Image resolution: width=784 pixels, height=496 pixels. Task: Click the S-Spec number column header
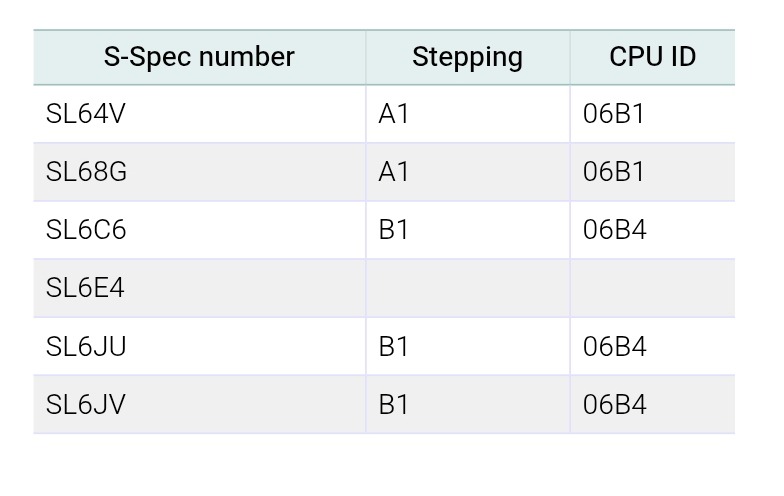click(x=199, y=57)
